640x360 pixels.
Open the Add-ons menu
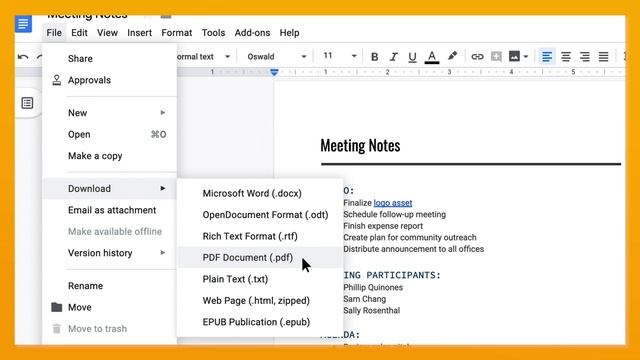(252, 33)
